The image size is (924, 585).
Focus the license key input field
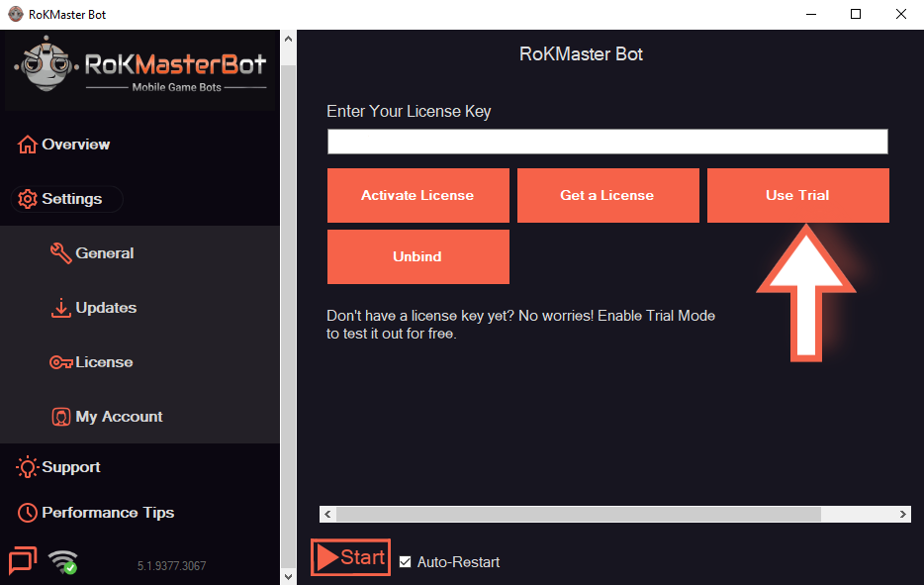pyautogui.click(x=607, y=142)
